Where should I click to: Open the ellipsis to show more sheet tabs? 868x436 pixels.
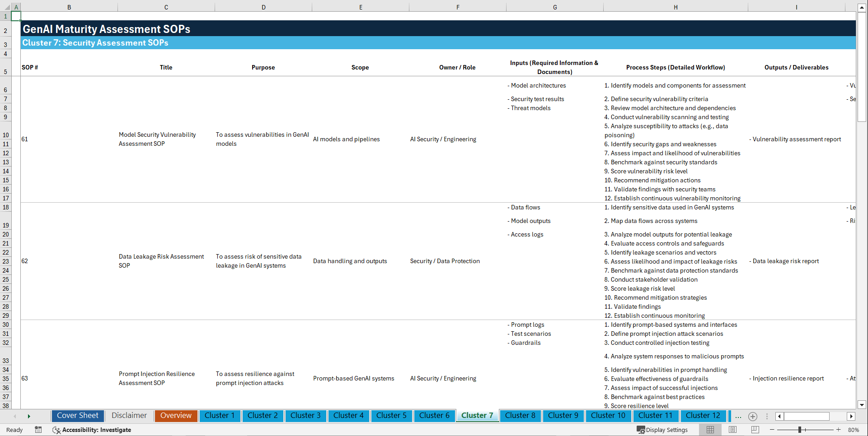(x=738, y=417)
